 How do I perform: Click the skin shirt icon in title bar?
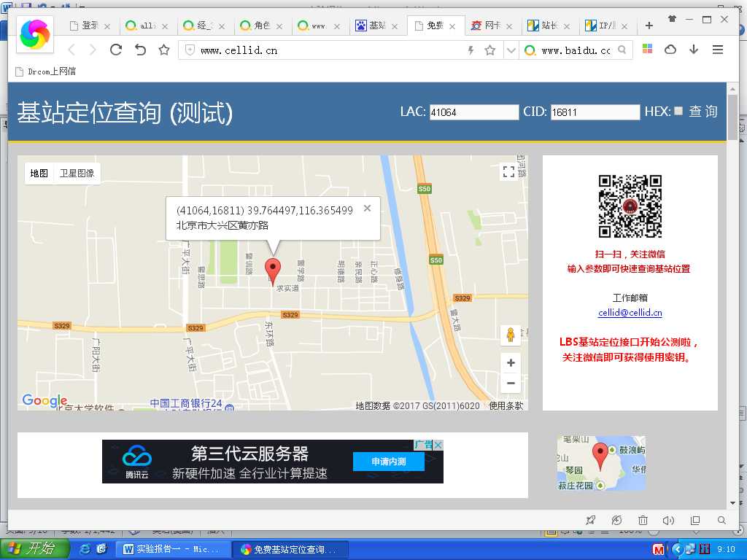pyautogui.click(x=672, y=19)
